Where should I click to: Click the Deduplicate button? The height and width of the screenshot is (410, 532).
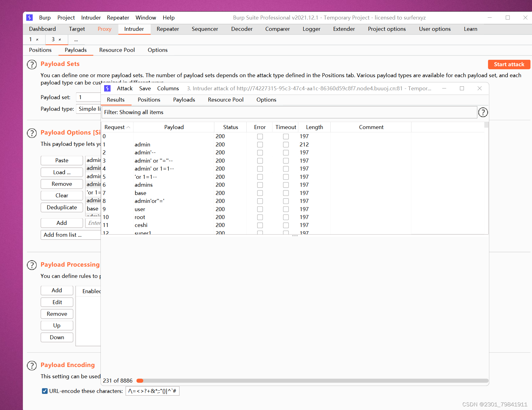click(x=61, y=207)
